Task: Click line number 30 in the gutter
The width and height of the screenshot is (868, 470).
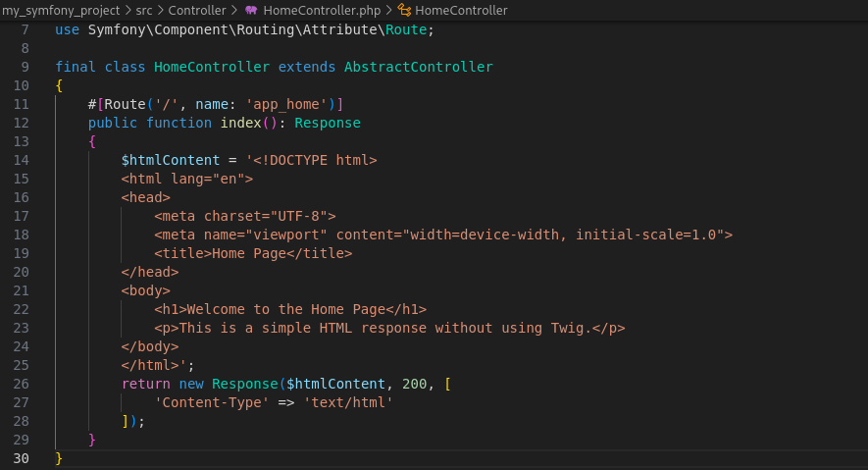Action: 22,458
